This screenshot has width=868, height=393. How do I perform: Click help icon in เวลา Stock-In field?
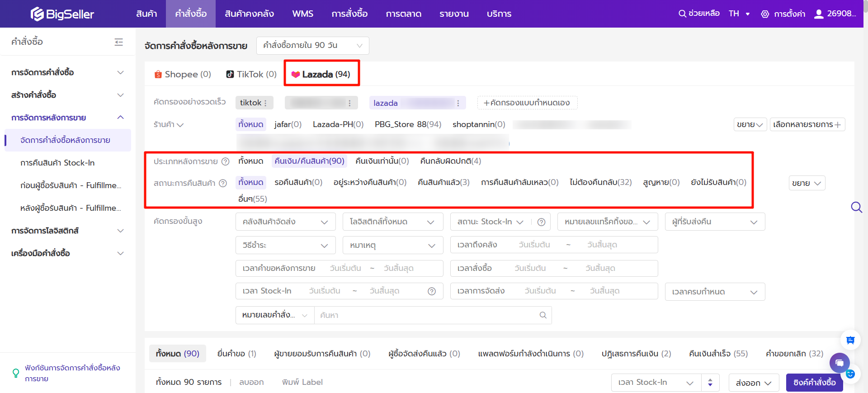[x=432, y=291]
